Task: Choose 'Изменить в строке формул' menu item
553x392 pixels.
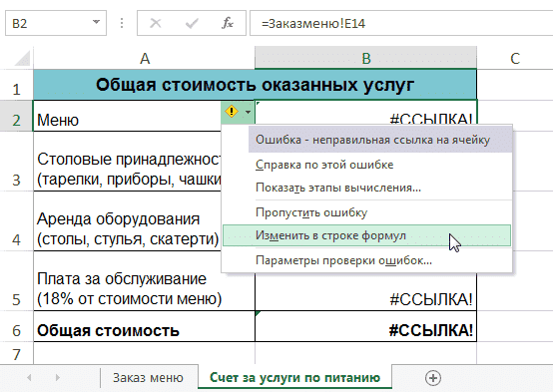Action: [366, 235]
